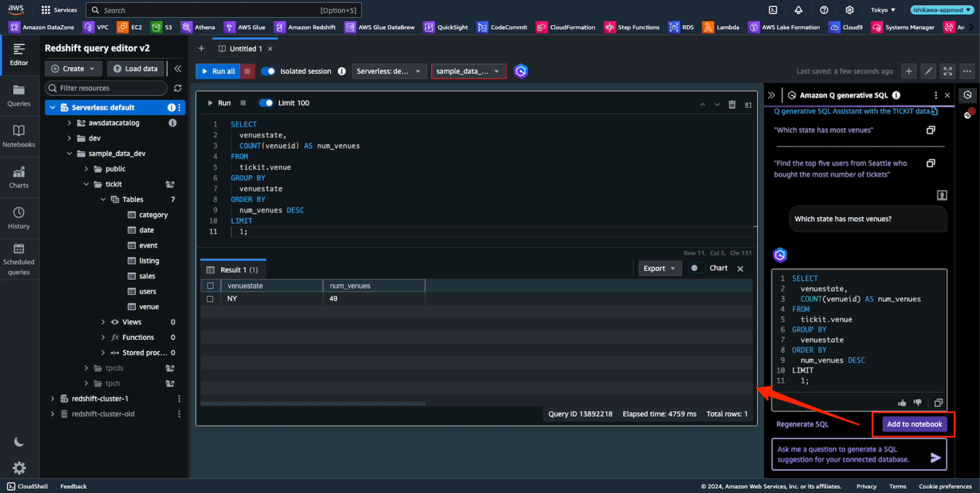Expand the dev database folder
980x493 pixels.
[69, 139]
